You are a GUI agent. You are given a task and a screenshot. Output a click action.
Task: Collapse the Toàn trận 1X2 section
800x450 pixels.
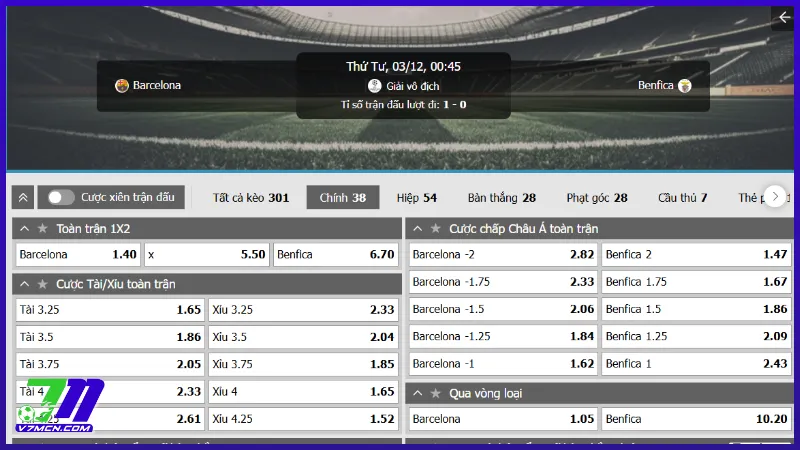point(25,229)
